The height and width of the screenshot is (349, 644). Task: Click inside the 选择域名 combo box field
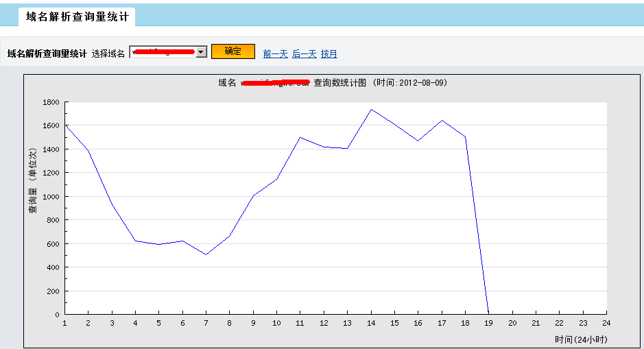(163, 52)
